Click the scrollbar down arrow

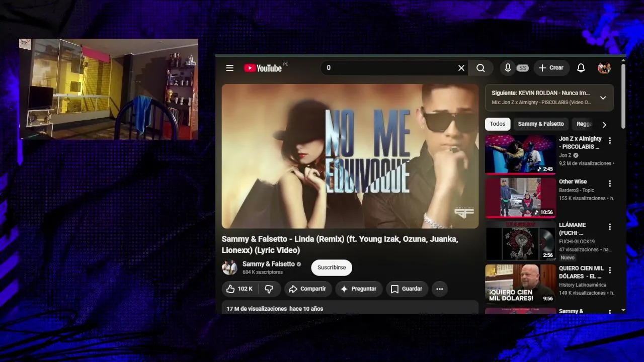pyautogui.click(x=623, y=310)
